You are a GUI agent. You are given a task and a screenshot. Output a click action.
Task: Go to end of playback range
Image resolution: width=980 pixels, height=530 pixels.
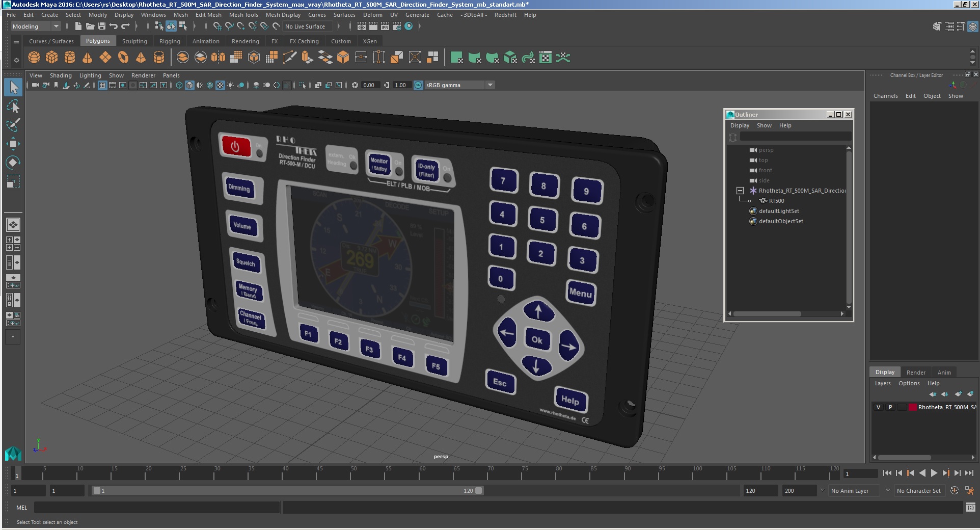[x=969, y=473]
